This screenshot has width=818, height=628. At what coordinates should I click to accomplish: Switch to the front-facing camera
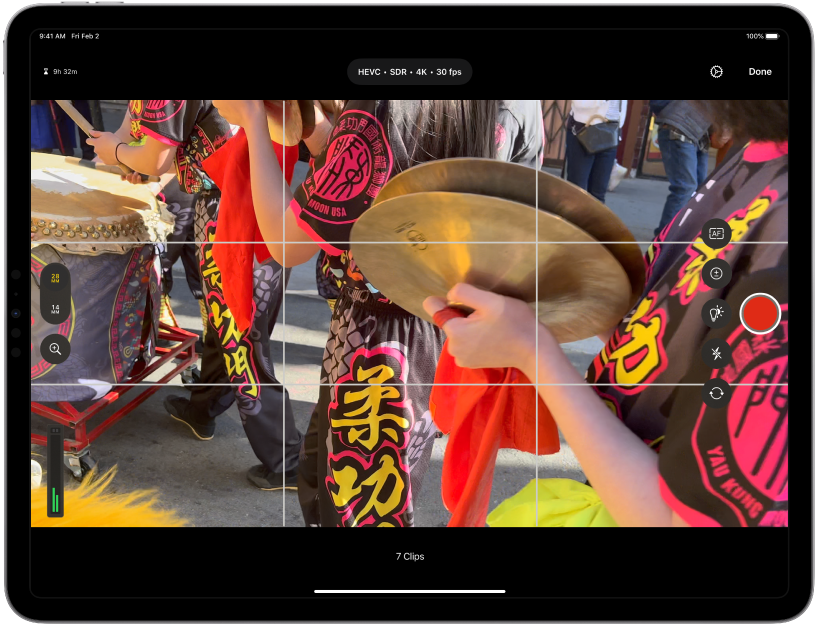point(715,392)
